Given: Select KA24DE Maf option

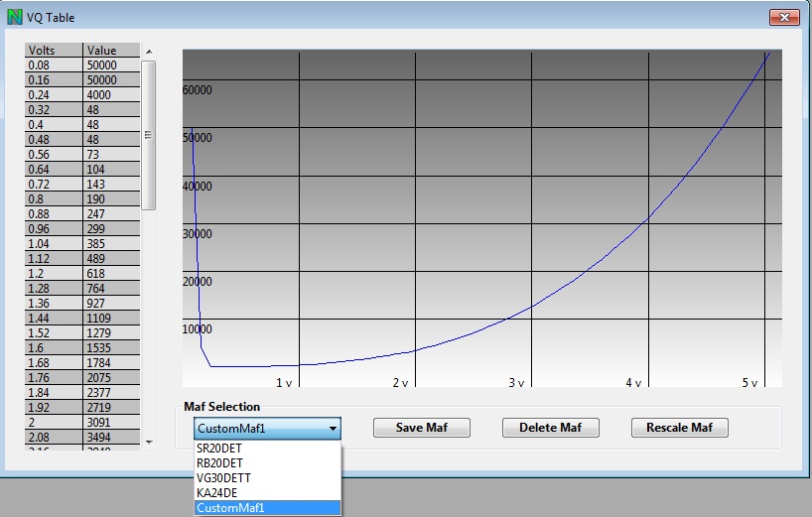Looking at the screenshot, I should [x=215, y=492].
